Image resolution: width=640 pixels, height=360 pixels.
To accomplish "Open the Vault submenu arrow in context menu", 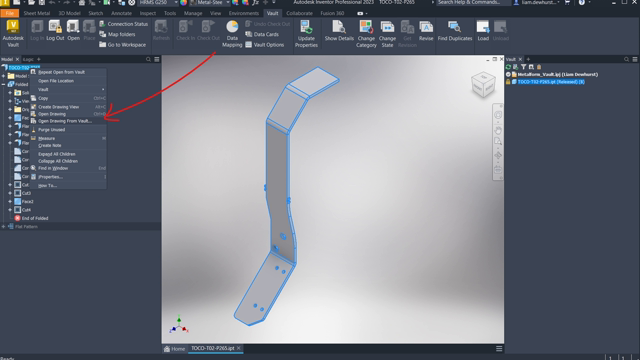I will point(103,89).
